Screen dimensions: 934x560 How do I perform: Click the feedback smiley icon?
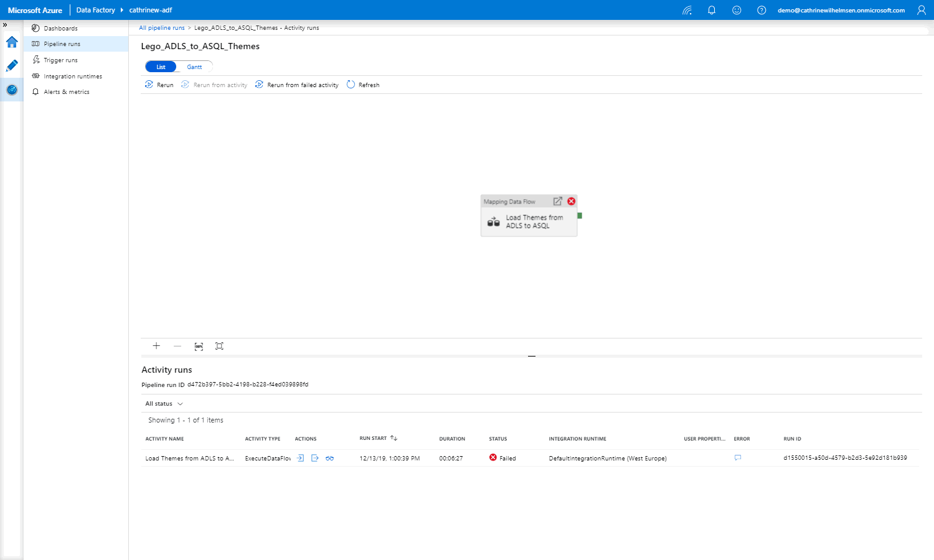pos(737,10)
